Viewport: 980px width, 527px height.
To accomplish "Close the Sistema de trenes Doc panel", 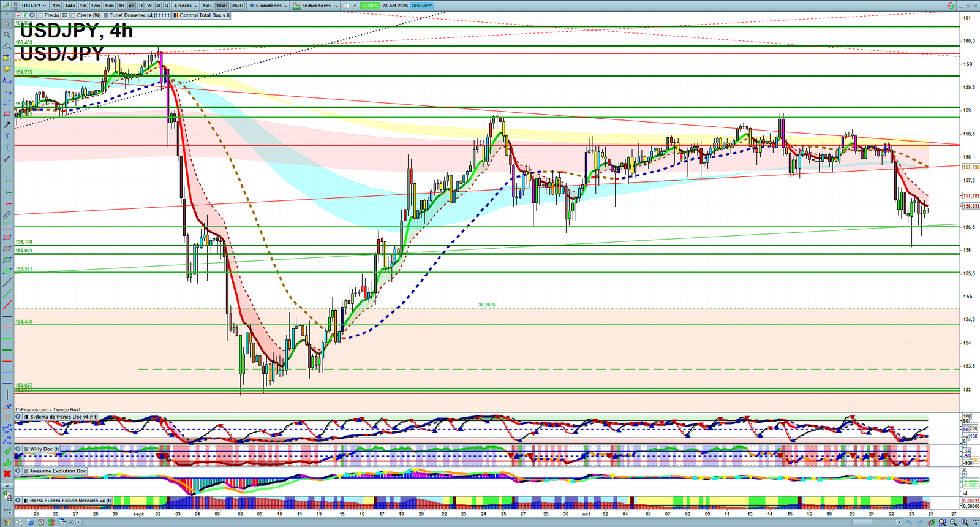I will pyautogui.click(x=18, y=417).
